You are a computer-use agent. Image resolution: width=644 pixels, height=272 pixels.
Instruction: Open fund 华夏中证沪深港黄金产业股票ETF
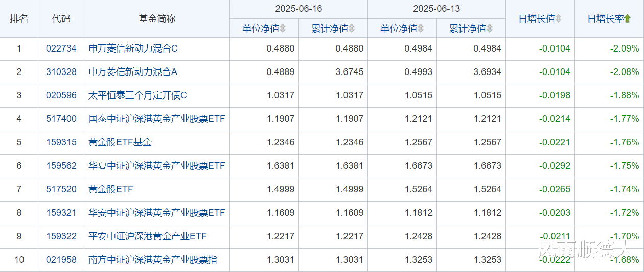coord(157,166)
